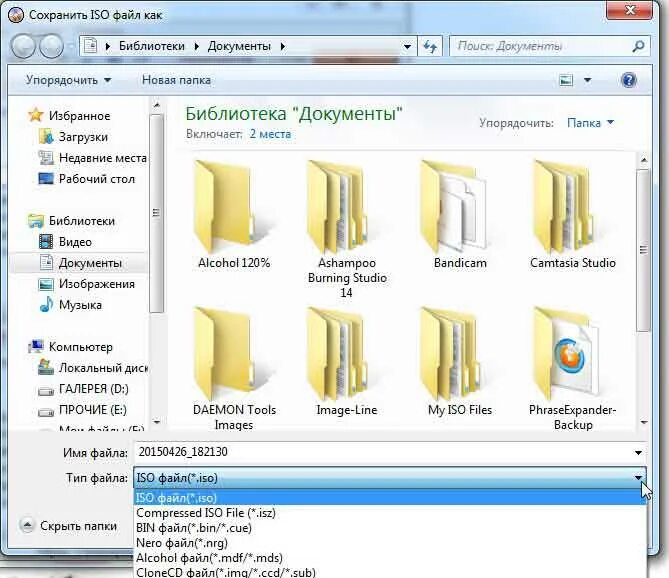Screen dimensions: 669x578
Task: Open the Упорядочить toolbar menu
Action: tap(68, 80)
